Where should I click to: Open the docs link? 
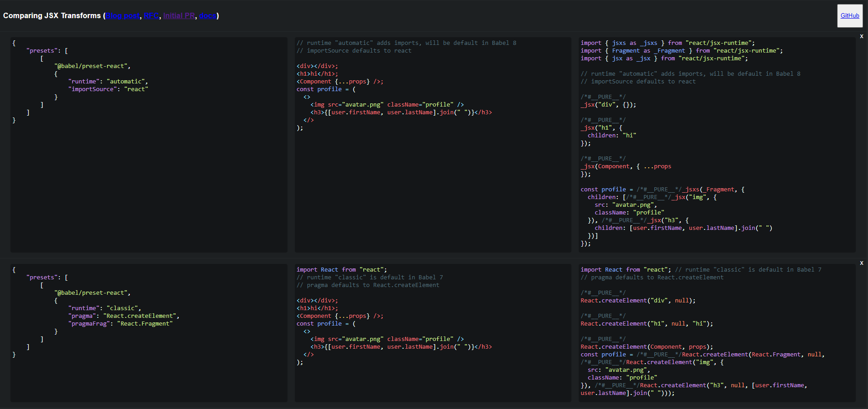tap(207, 15)
